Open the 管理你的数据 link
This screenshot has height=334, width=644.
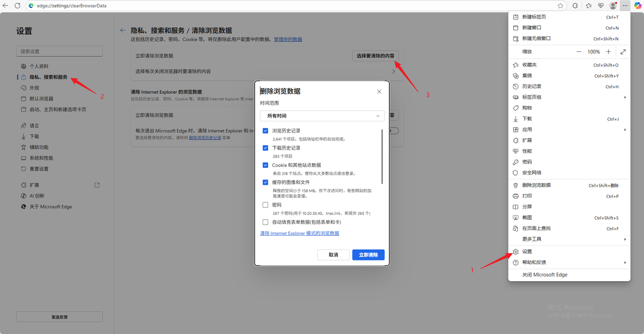[x=288, y=39]
